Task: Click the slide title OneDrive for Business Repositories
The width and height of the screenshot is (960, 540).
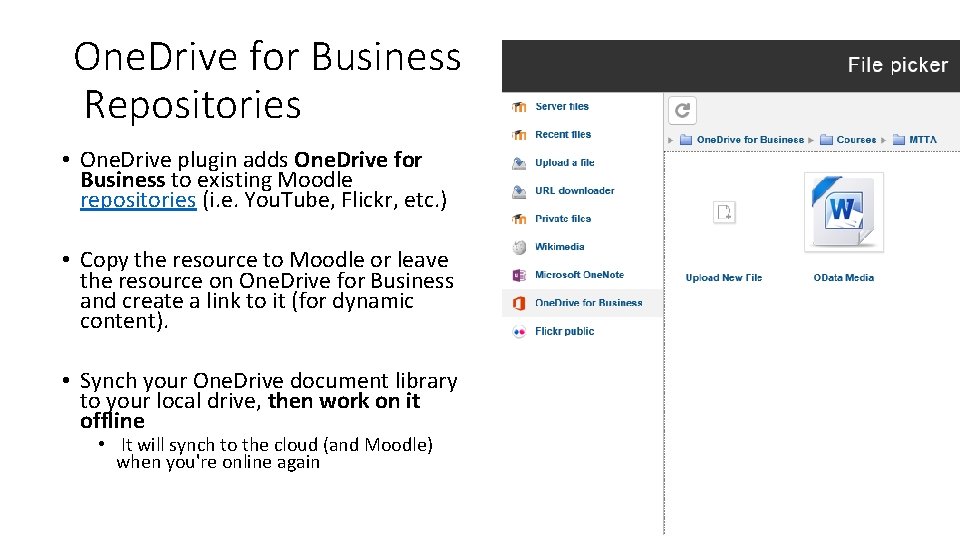Action: point(267,80)
